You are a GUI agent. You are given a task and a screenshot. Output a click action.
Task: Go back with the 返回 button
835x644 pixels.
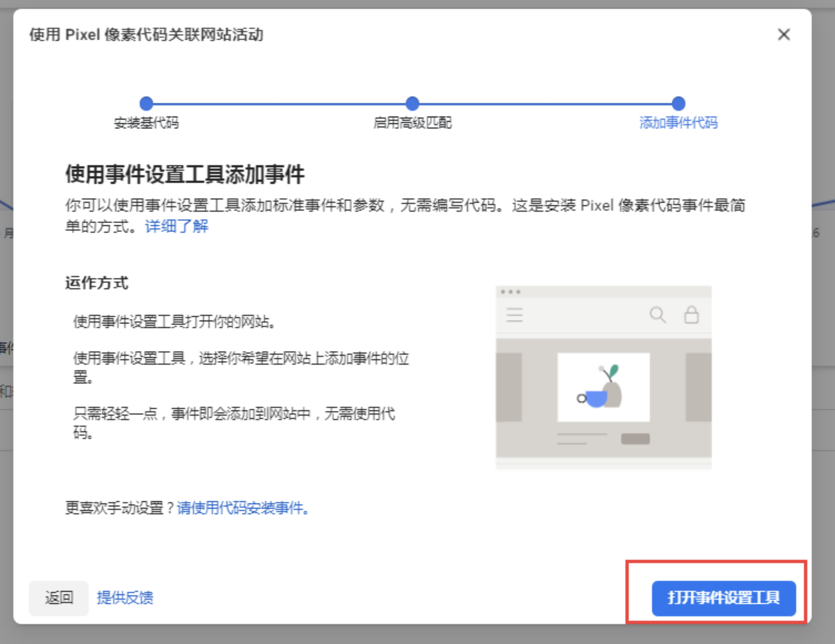59,598
